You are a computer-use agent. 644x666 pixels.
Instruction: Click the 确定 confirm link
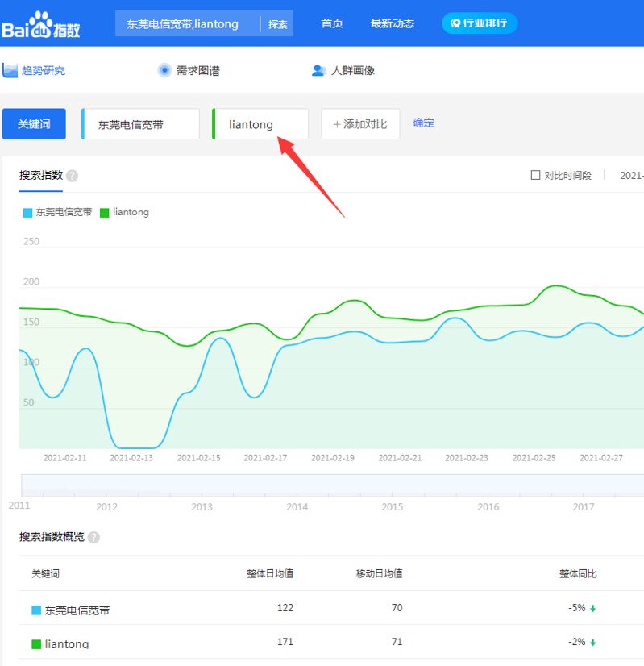423,123
